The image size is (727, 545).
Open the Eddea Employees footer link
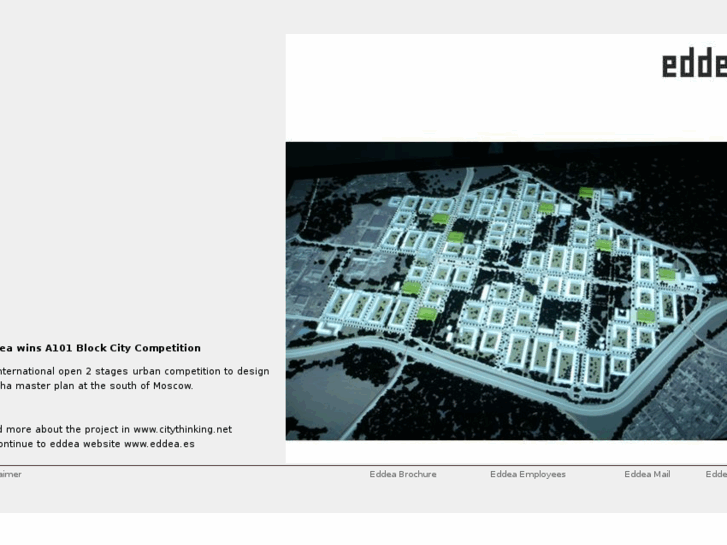point(528,474)
